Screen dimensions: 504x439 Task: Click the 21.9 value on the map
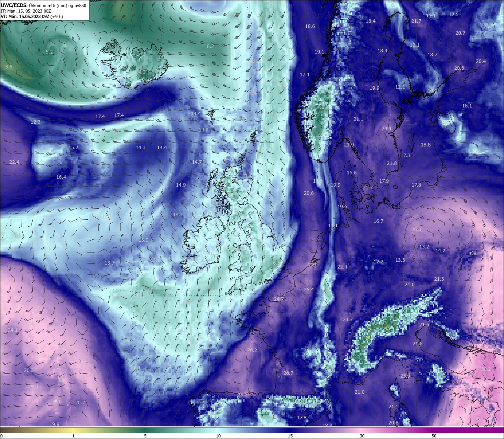click(x=348, y=145)
